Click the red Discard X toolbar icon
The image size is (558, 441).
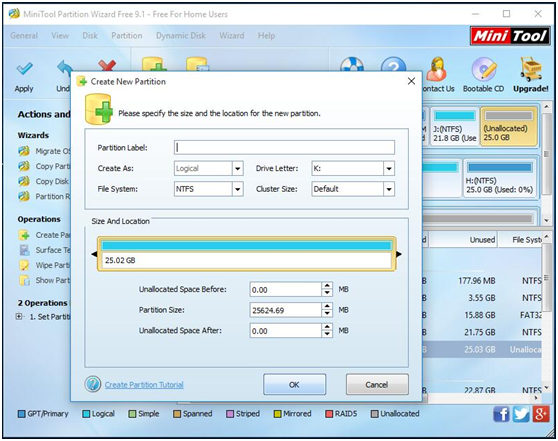(x=107, y=65)
